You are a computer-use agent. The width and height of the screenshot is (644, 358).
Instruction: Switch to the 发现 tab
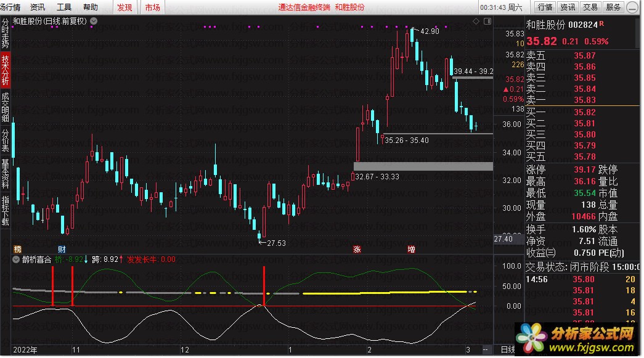tap(125, 7)
